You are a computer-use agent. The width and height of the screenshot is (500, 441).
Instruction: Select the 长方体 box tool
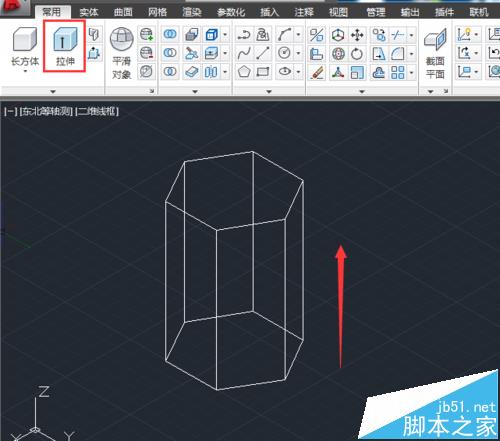[x=25, y=46]
